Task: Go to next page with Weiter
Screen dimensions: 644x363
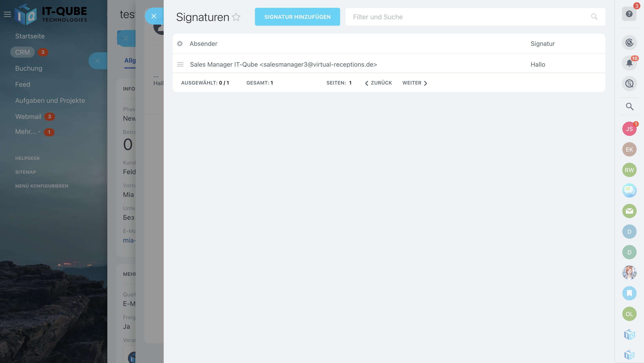Action: coord(415,83)
